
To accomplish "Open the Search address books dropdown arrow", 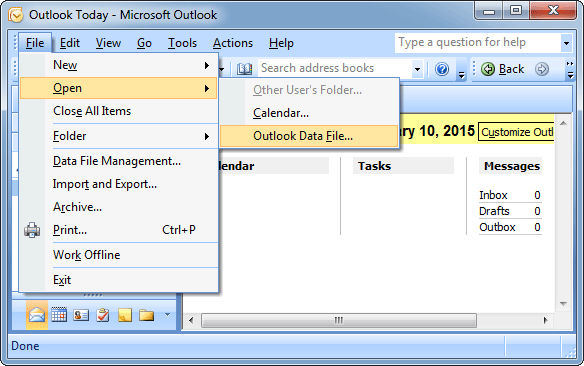I will 418,69.
